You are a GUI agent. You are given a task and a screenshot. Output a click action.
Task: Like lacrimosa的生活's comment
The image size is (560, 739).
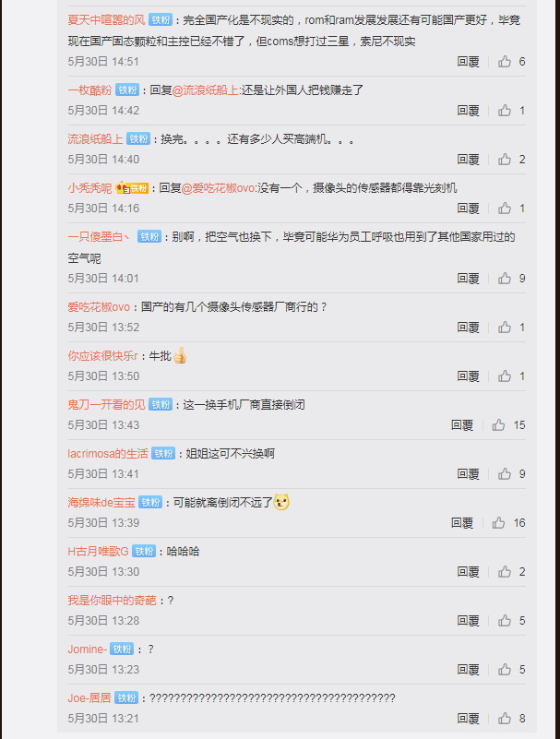pyautogui.click(x=505, y=473)
